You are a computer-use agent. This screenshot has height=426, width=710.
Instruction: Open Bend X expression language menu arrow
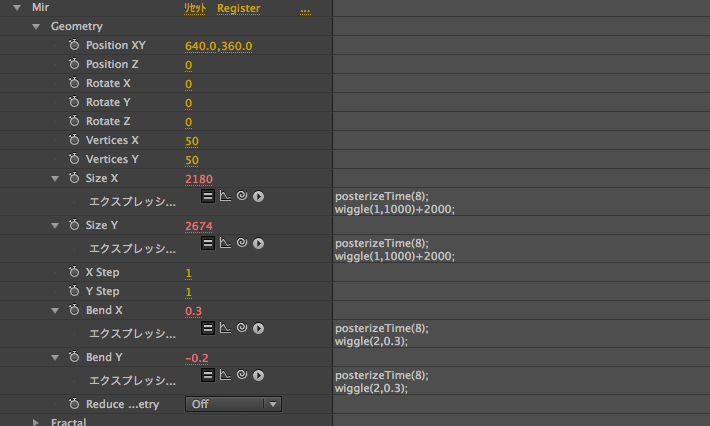pos(258,328)
